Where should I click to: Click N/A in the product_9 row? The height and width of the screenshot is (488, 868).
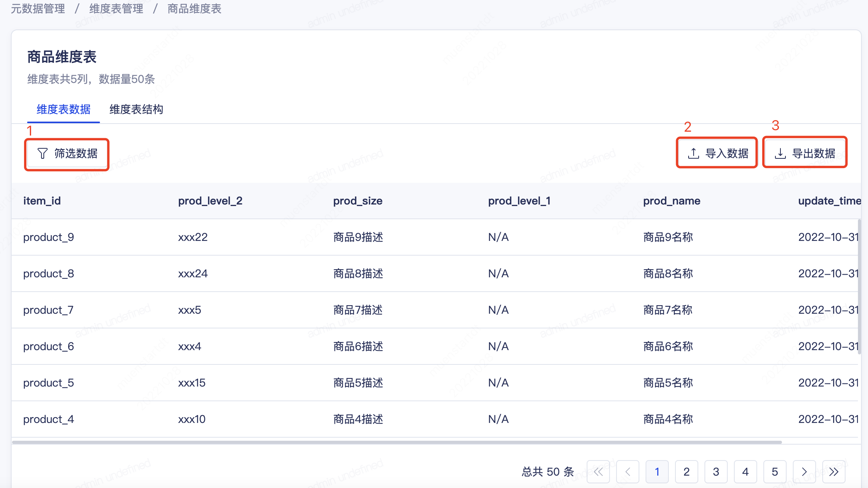coord(498,237)
